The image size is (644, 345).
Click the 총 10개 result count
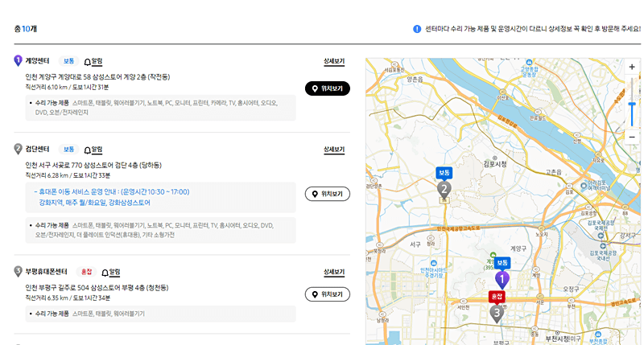tap(26, 29)
